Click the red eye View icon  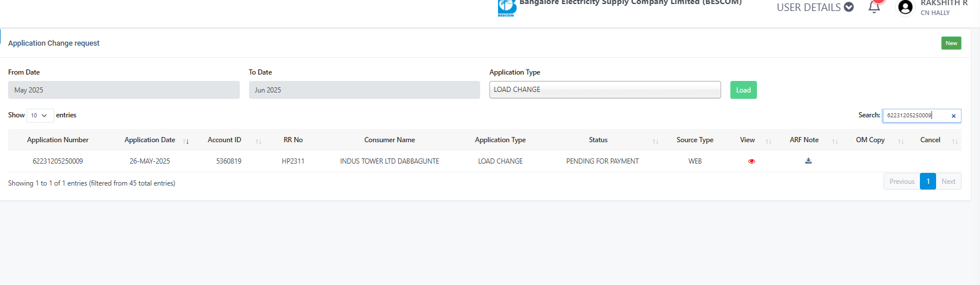tap(751, 161)
